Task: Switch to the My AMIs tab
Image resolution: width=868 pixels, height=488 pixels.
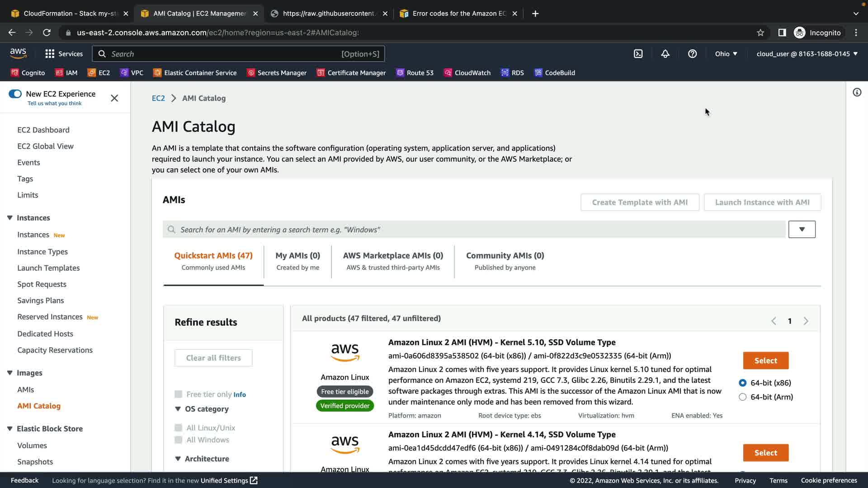Action: (297, 261)
